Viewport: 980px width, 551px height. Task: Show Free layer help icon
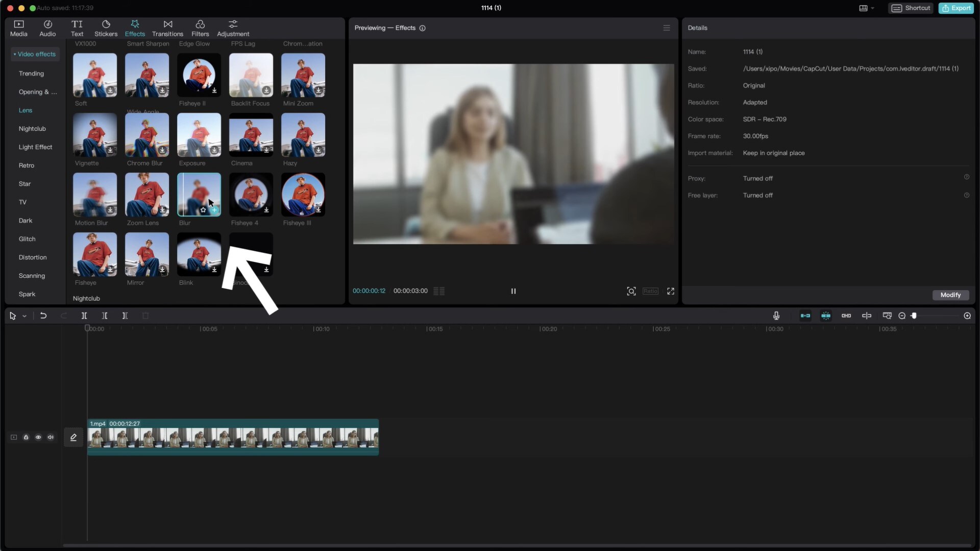[x=967, y=196]
